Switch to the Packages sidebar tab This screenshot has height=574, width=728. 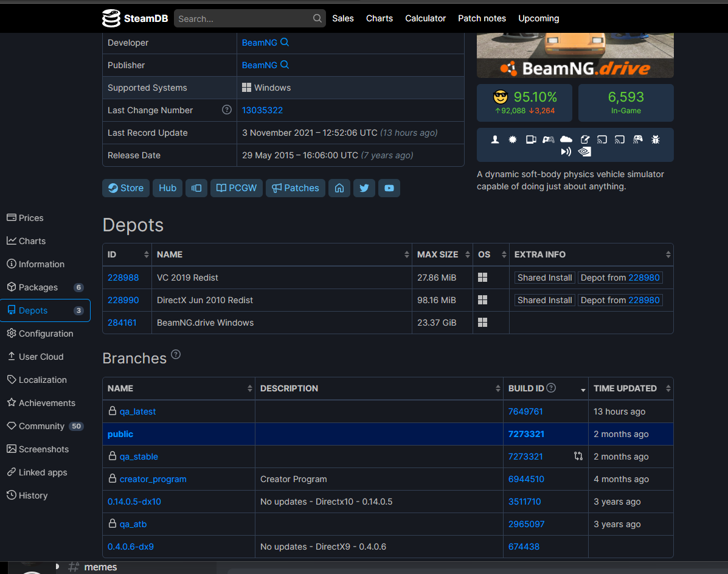click(x=45, y=287)
